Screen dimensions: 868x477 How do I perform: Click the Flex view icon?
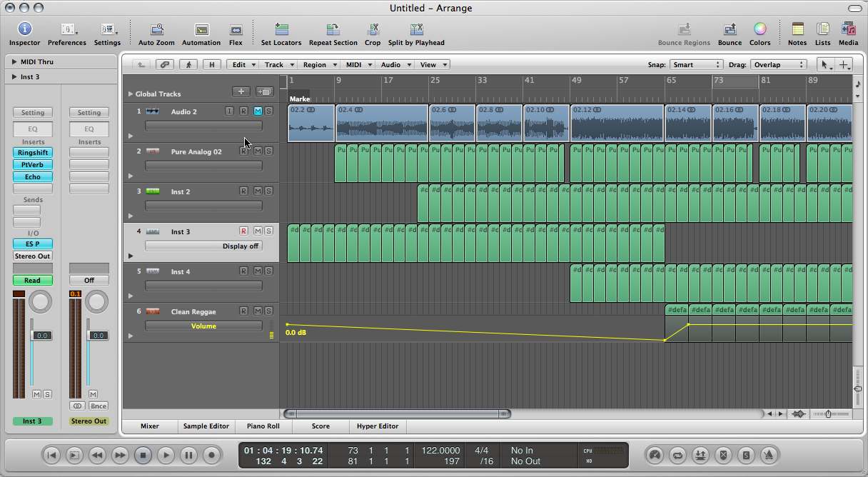pos(236,30)
